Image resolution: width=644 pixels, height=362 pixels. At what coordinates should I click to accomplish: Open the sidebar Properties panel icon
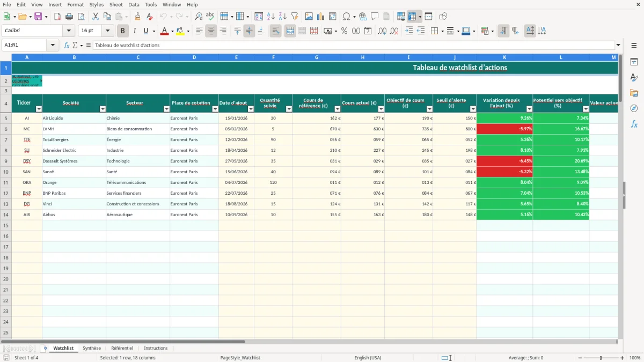[634, 62]
